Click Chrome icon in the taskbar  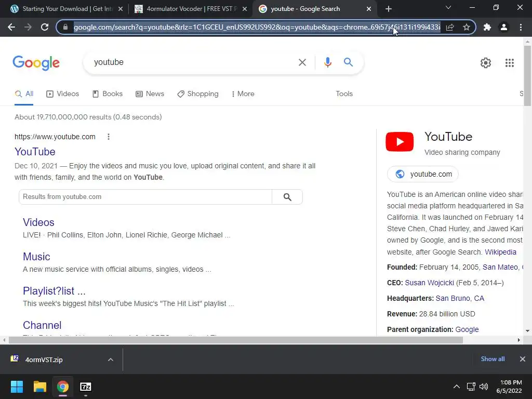coord(63,387)
